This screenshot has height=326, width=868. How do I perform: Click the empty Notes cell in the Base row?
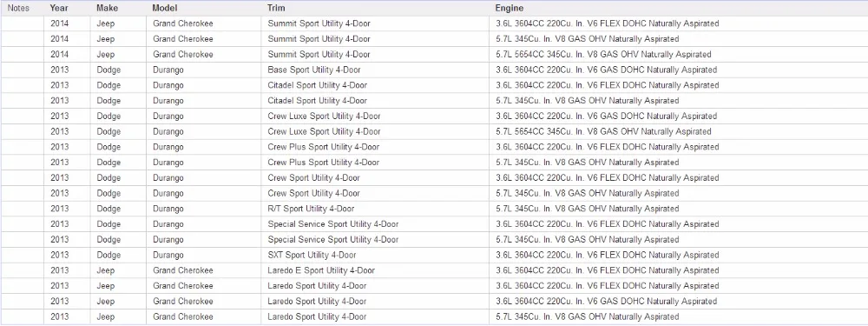[23, 70]
